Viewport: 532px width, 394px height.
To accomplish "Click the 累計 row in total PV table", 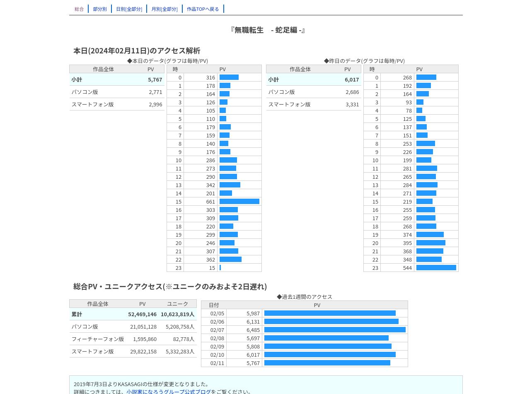I will 133,314.
